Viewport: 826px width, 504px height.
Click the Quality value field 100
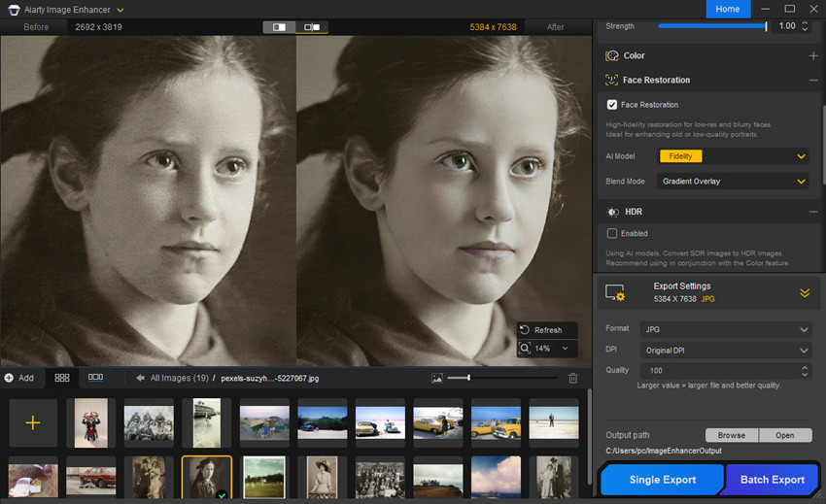[x=719, y=371]
